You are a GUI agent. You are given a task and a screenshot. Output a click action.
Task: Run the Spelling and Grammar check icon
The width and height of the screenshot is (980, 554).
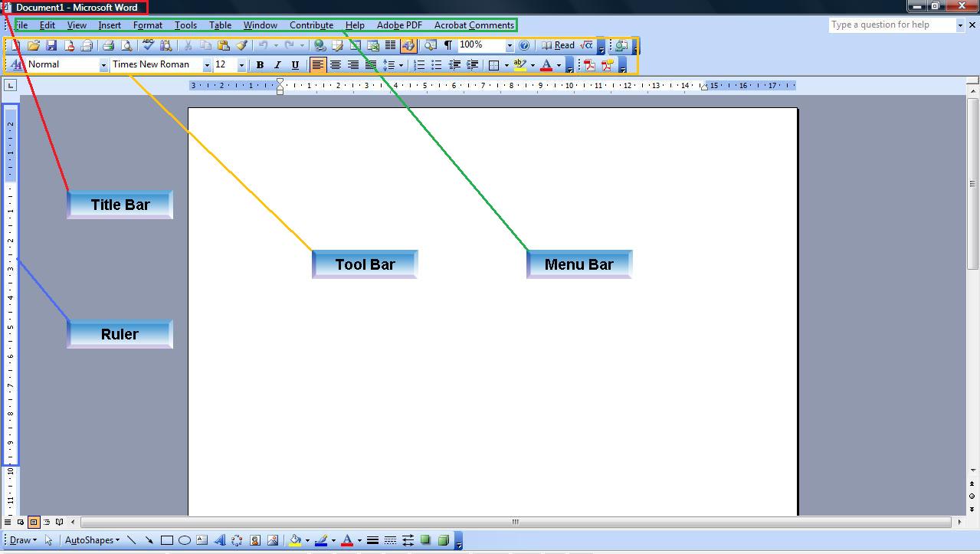tap(148, 46)
